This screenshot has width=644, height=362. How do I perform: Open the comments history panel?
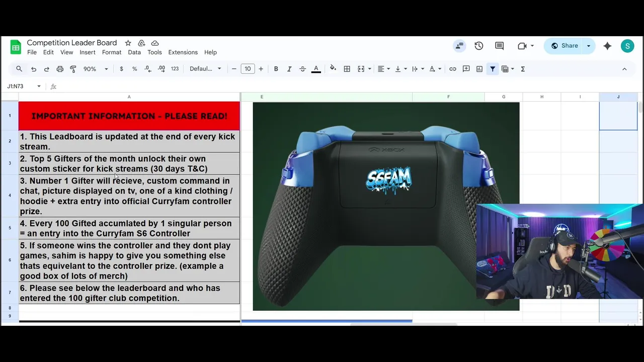pyautogui.click(x=500, y=46)
